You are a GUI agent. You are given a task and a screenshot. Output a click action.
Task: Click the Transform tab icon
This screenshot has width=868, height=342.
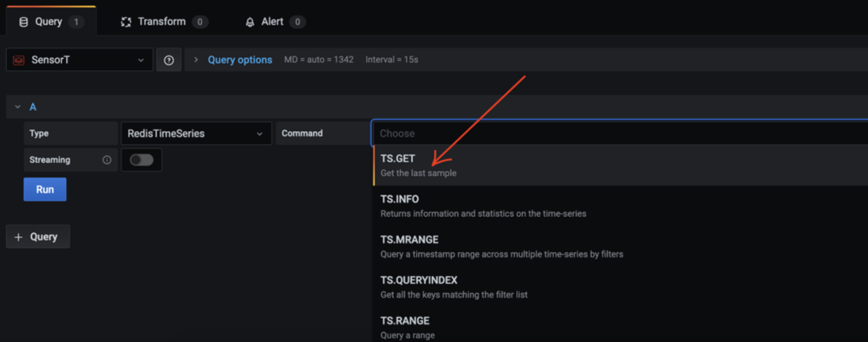126,22
